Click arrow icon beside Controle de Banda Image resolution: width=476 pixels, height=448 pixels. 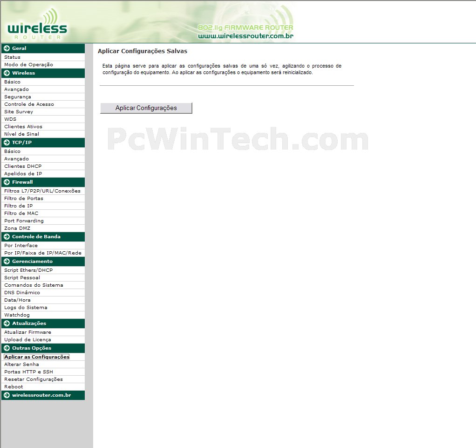7,237
